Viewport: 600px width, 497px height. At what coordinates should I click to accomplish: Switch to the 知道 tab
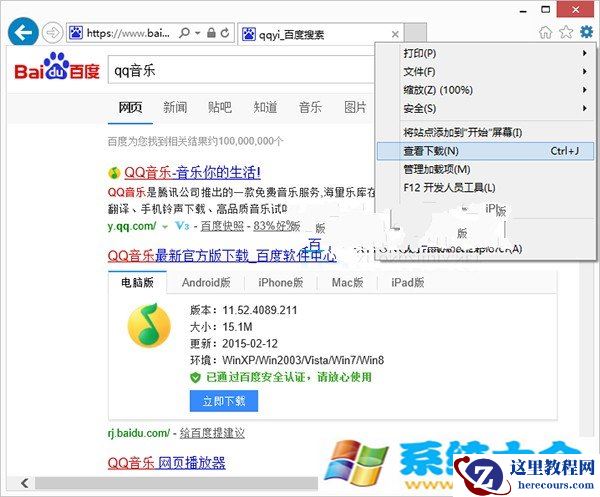point(265,107)
